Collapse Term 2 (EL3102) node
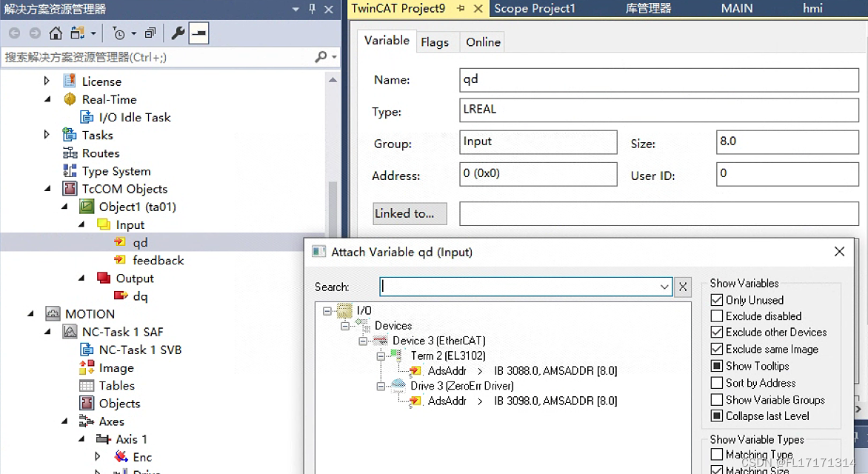868x474 pixels. [x=381, y=356]
